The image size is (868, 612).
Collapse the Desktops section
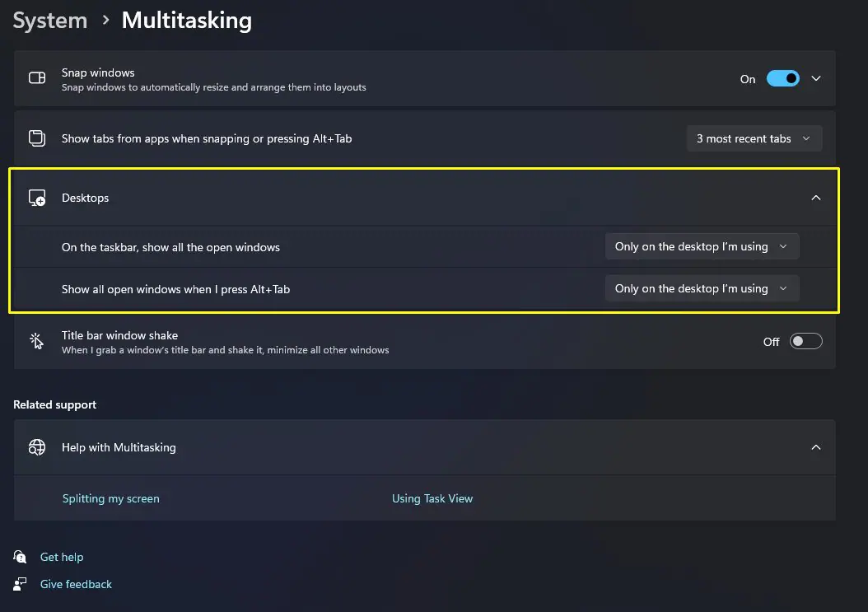(816, 198)
